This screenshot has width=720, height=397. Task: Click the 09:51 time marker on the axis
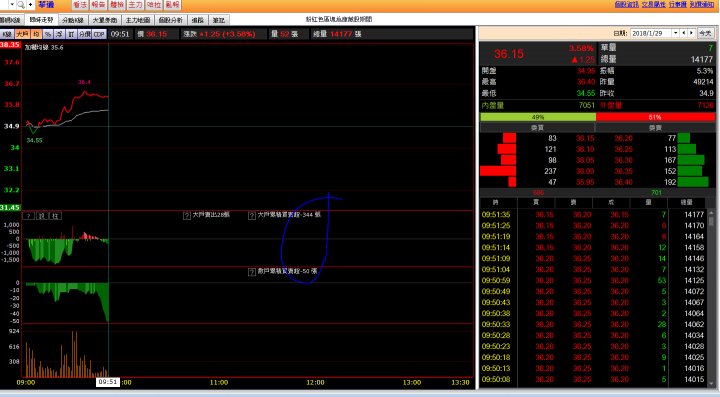pyautogui.click(x=108, y=382)
